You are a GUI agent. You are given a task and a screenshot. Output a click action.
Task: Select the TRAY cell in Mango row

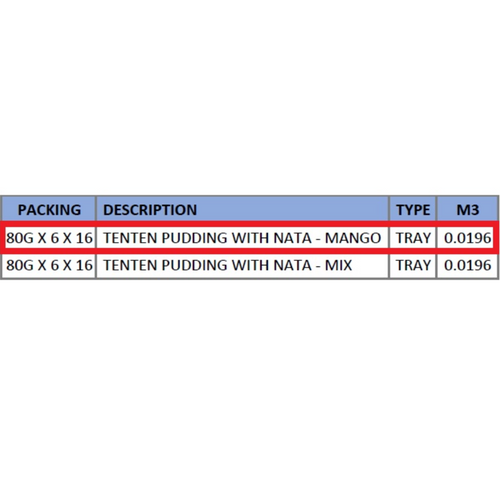(x=413, y=238)
